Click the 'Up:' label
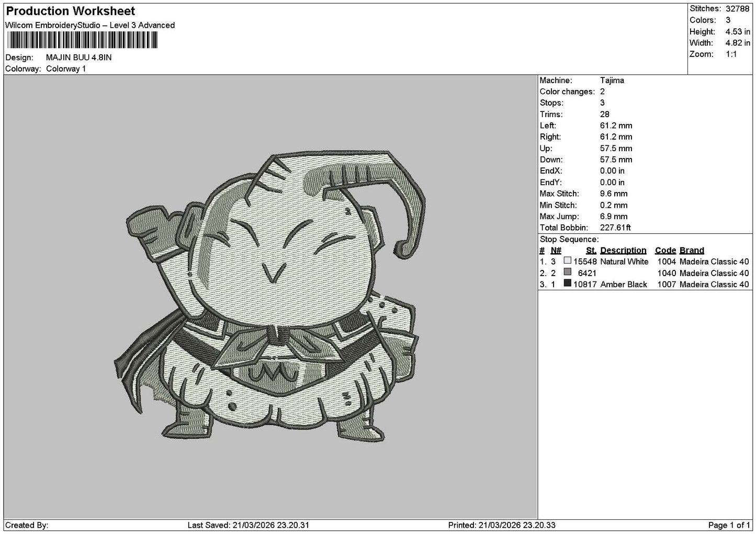The height and width of the screenshot is (534, 756). pos(546,149)
